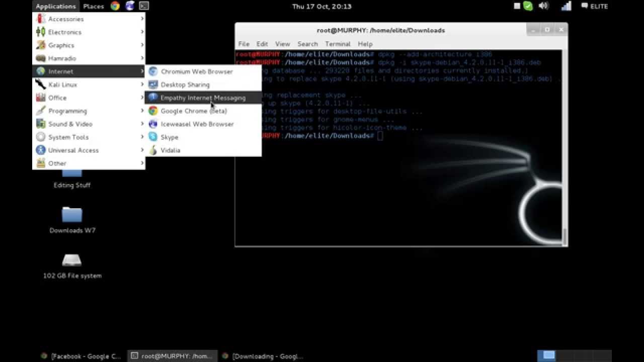Screen dimensions: 644x362
Task: Click the Graphics category icon
Action: [x=41, y=45]
